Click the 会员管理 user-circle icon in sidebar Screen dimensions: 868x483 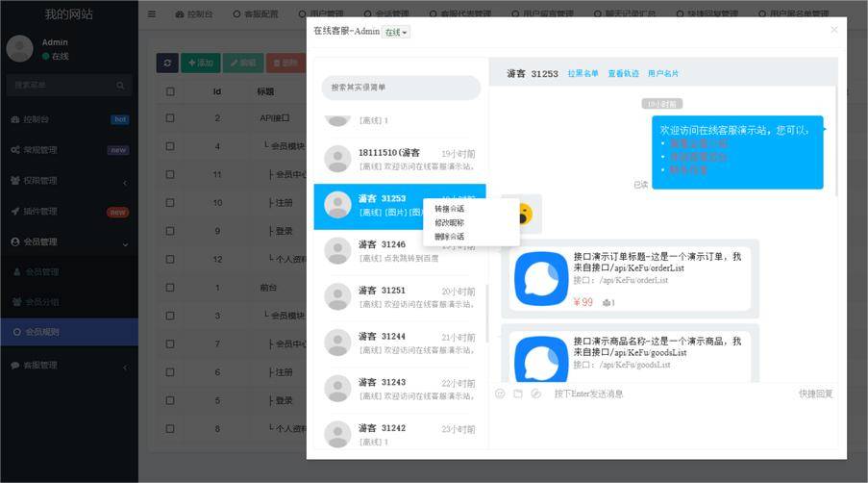click(x=15, y=241)
